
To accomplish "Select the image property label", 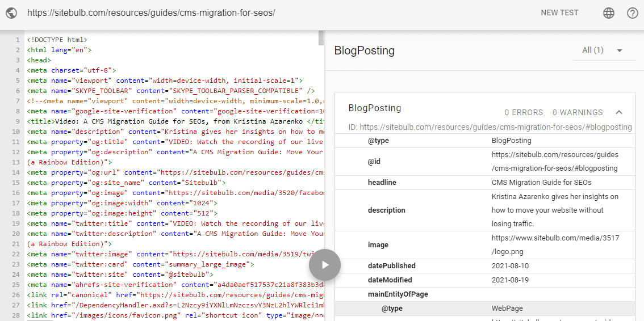I will 378,245.
